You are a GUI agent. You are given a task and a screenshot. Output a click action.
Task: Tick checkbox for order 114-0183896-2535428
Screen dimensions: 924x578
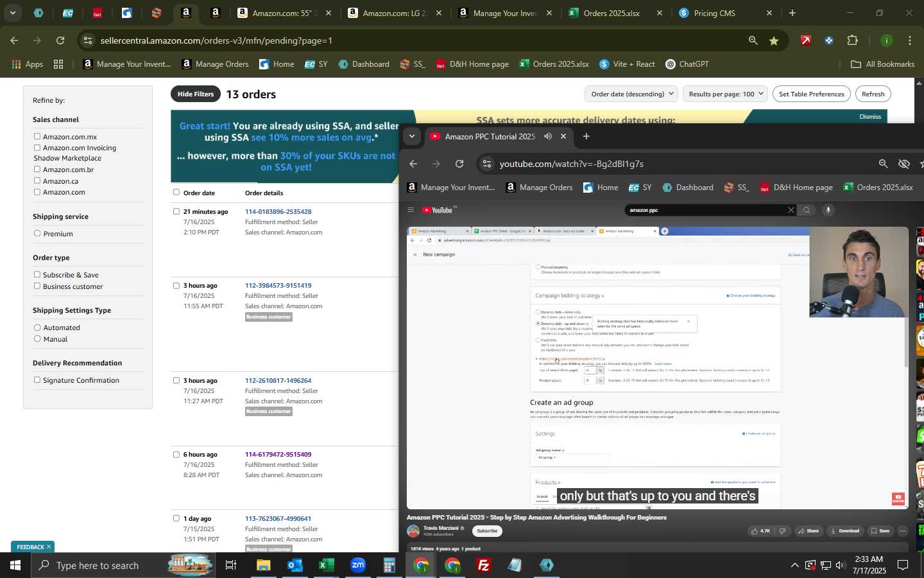[x=176, y=211]
